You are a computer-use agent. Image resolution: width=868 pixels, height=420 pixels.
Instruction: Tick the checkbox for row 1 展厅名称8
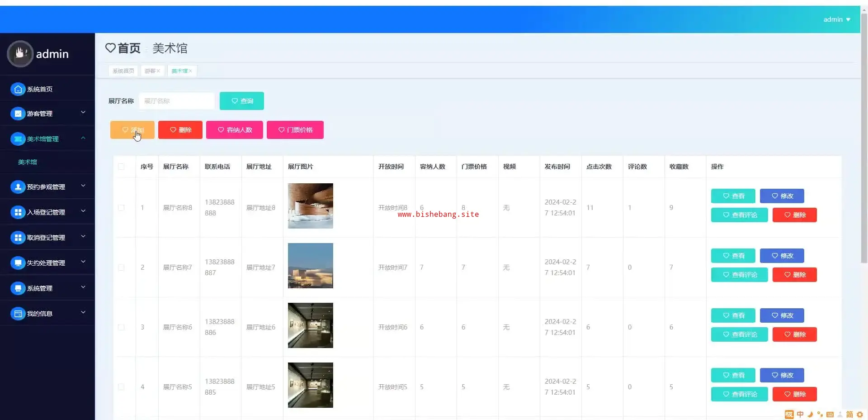121,208
